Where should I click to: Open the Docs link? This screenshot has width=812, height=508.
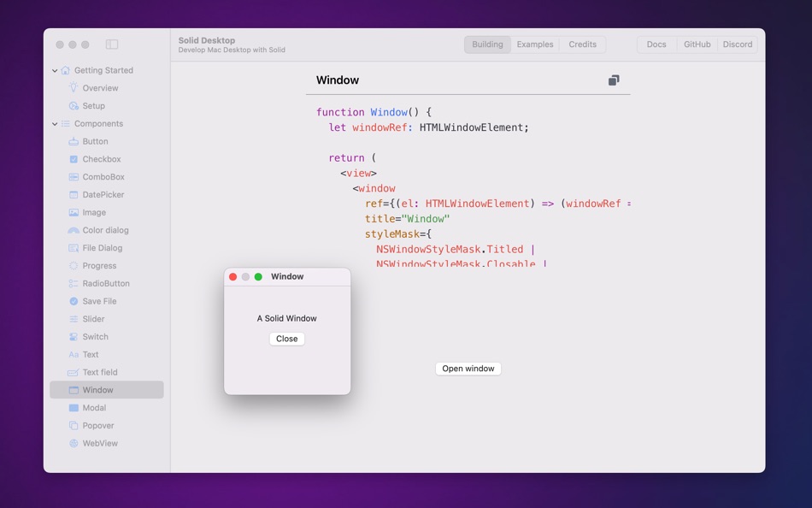click(656, 44)
